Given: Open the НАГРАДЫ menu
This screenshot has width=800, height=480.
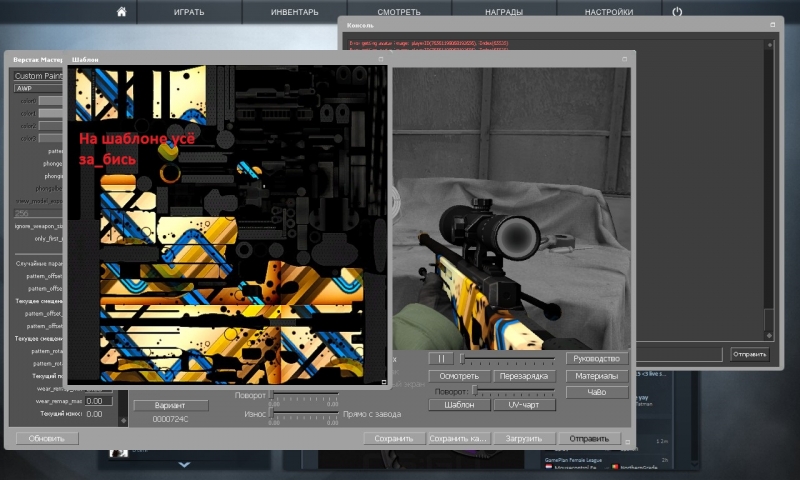Looking at the screenshot, I should tap(504, 12).
